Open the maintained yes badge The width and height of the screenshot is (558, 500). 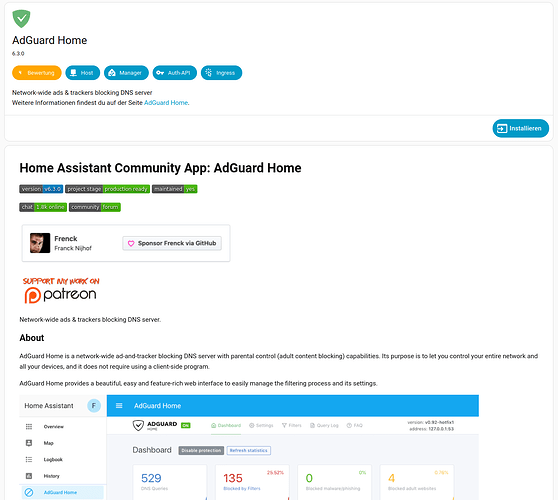175,189
